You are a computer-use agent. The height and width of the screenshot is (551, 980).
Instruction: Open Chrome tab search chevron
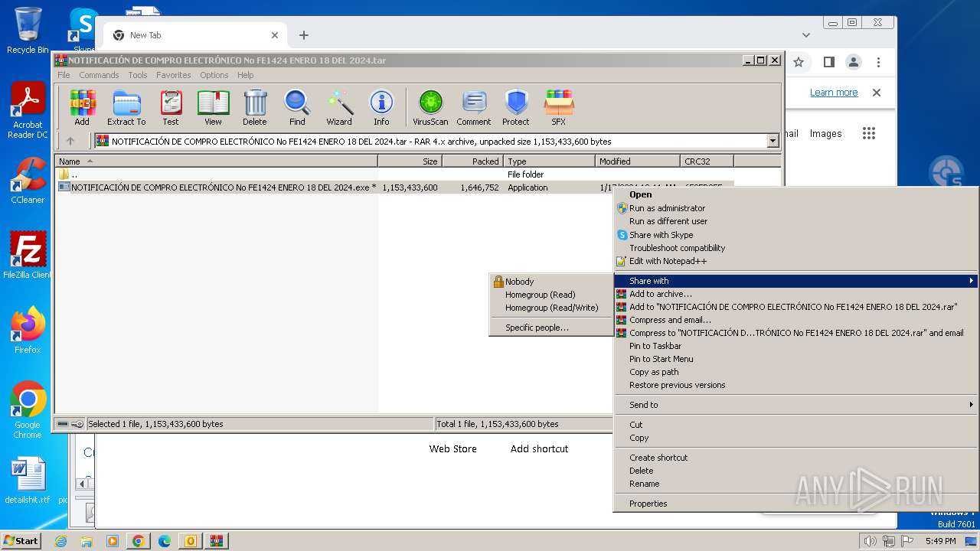806,35
